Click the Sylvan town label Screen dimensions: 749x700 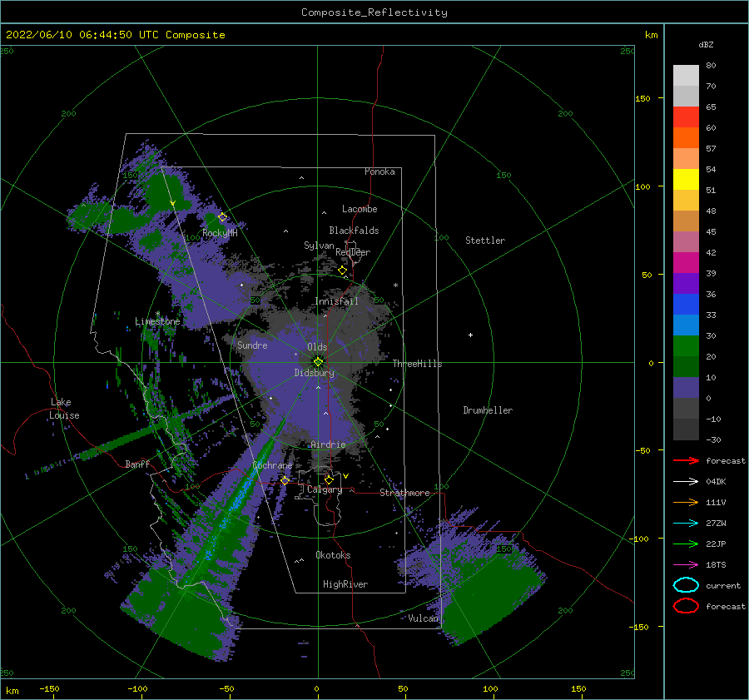click(319, 246)
